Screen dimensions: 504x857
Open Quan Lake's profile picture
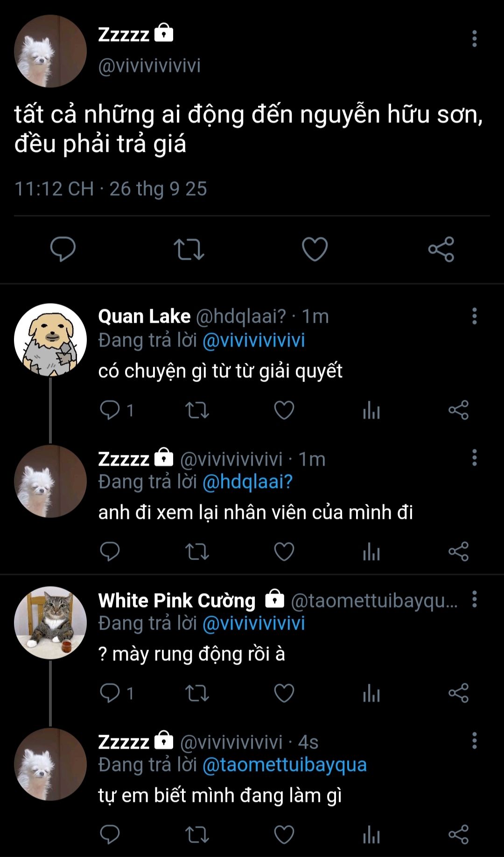pyautogui.click(x=50, y=340)
